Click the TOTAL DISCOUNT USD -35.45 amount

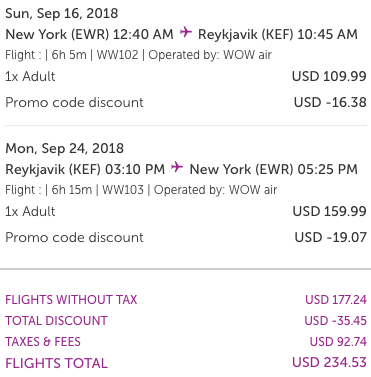(336, 321)
